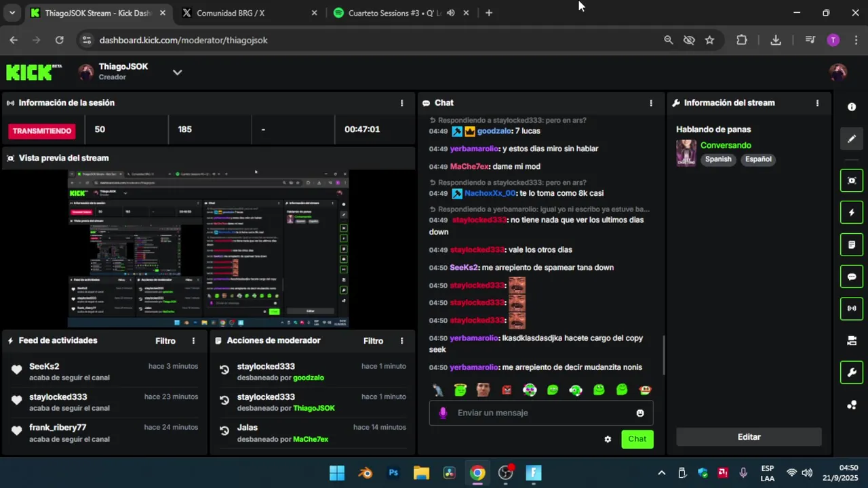The width and height of the screenshot is (868, 488).
Task: Open browser downloads icon
Action: pos(776,40)
